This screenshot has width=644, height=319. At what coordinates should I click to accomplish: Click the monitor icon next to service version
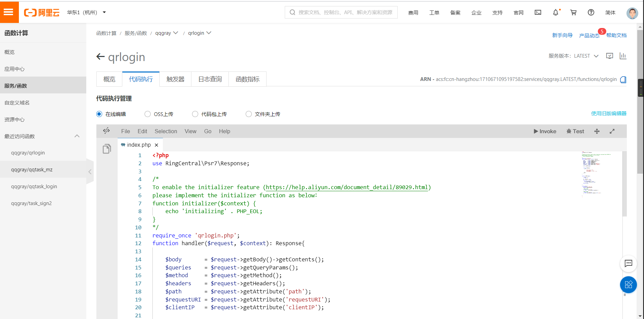click(x=610, y=56)
